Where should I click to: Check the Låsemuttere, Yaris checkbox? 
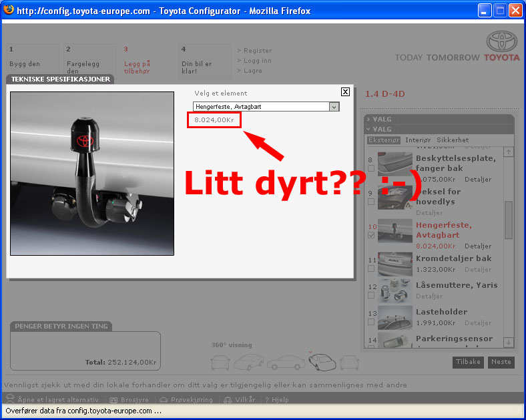click(x=371, y=295)
